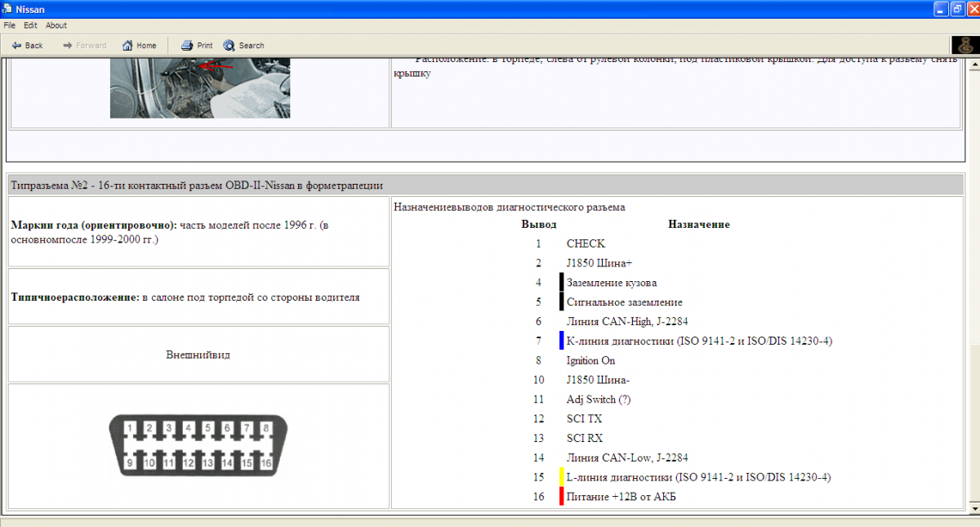Open the Edit menu
Viewport: 980px width, 527px height.
[30, 25]
